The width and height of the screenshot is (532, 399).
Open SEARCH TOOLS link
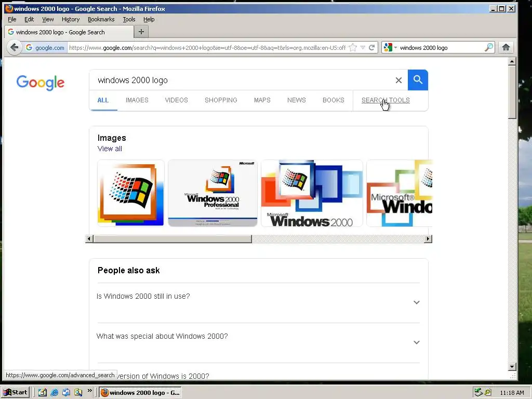[x=385, y=100]
